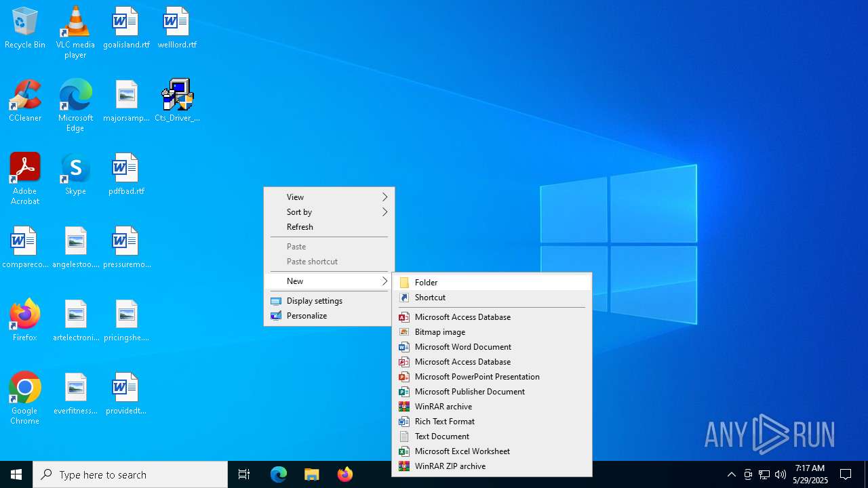Screen dimensions: 868x488
Task: Select Adobe Acrobat desktop shortcut
Action: [x=25, y=179]
